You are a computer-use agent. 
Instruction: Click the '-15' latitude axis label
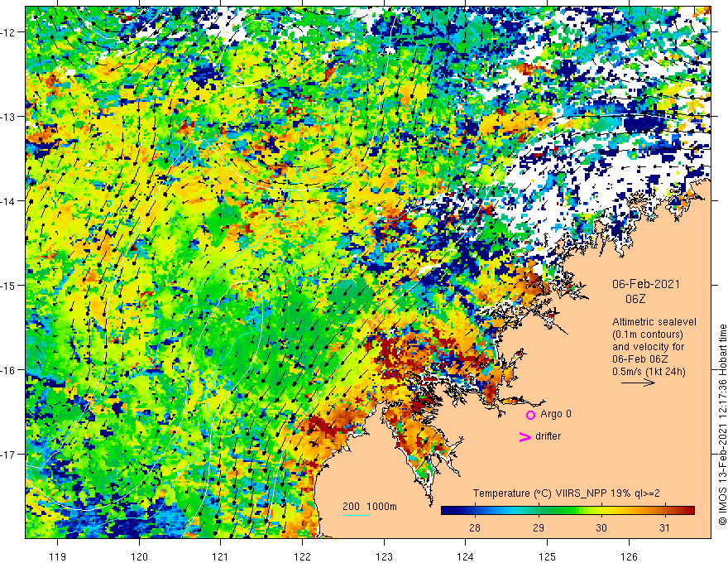pyautogui.click(x=9, y=285)
